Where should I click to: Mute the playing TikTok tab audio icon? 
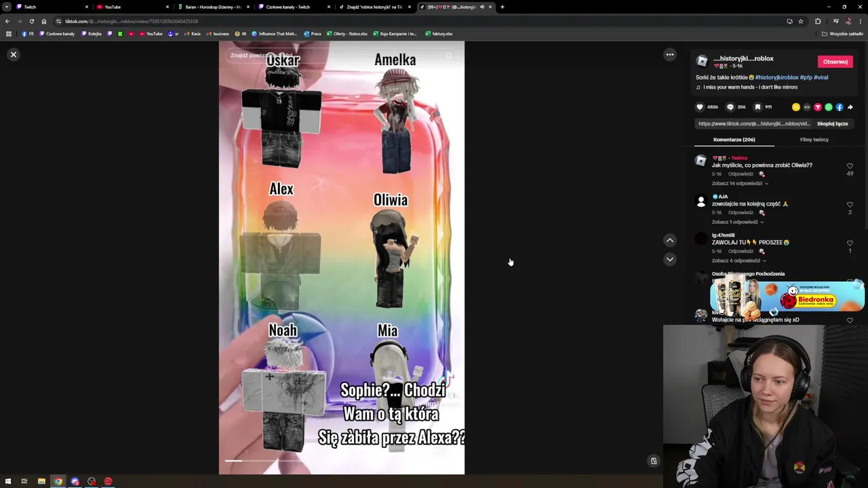[x=481, y=7]
